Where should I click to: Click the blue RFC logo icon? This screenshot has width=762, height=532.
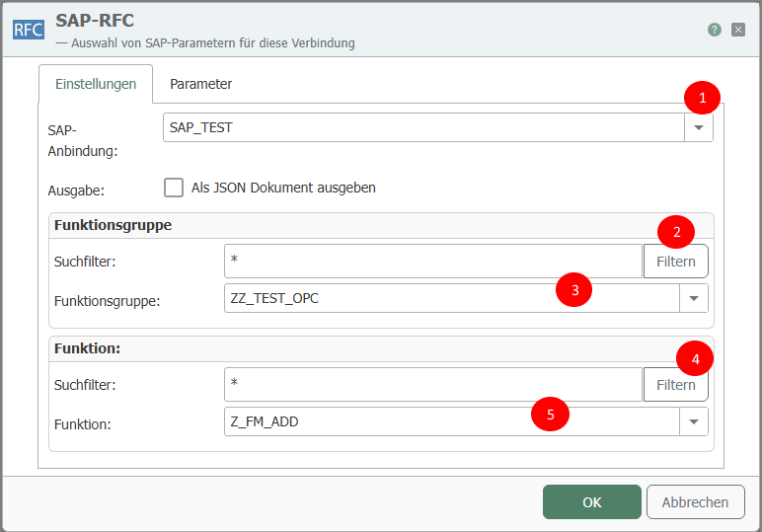click(x=28, y=29)
